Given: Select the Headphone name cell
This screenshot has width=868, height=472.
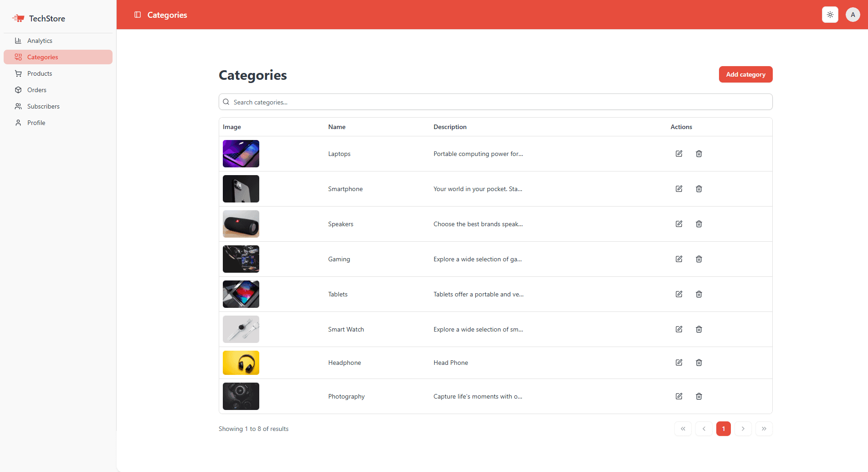Looking at the screenshot, I should (x=344, y=363).
